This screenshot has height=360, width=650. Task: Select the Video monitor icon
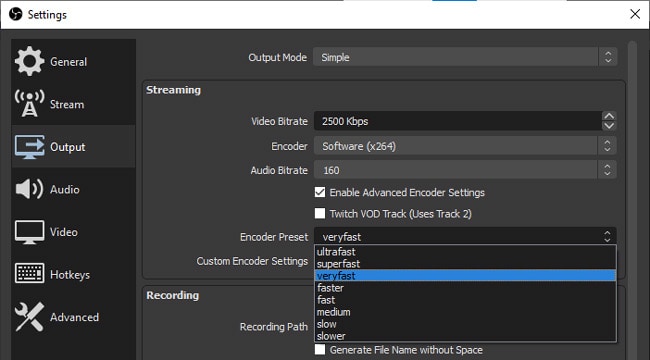click(29, 232)
